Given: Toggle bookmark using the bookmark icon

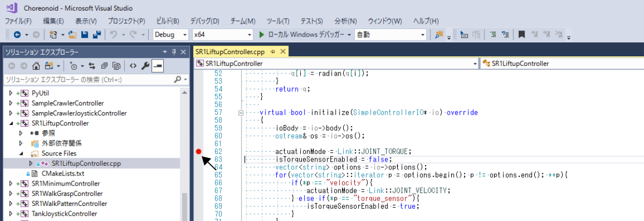Looking at the screenshot, I should coord(521,35).
